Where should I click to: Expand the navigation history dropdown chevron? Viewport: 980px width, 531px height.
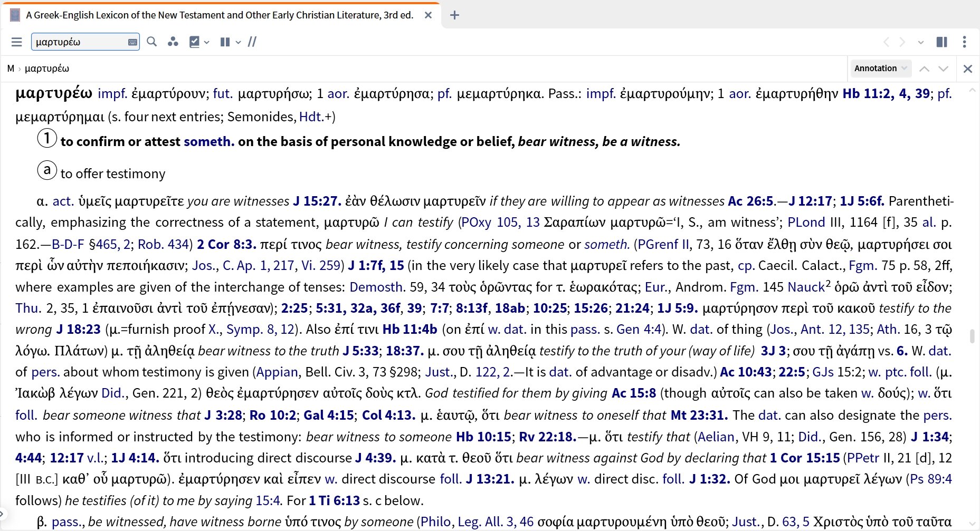point(921,42)
